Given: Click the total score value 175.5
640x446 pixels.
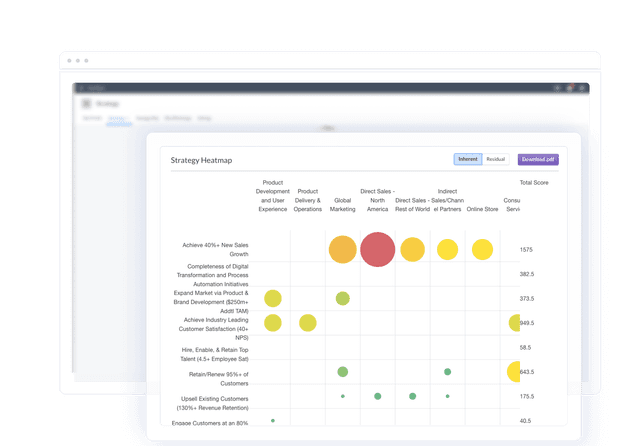Looking at the screenshot, I should pyautogui.click(x=527, y=397).
